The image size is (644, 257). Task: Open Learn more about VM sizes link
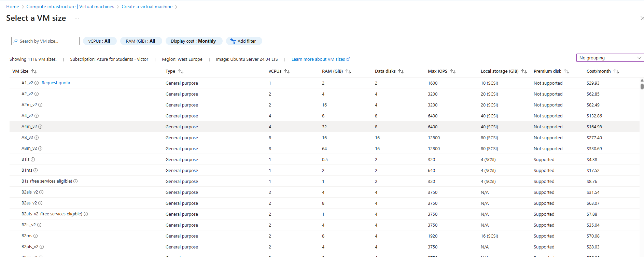(321, 59)
